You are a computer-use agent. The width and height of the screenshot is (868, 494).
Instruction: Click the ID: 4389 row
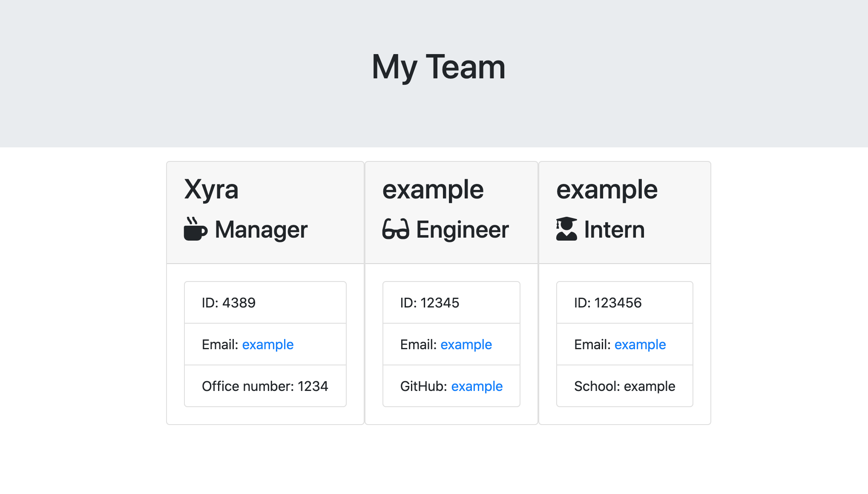[x=265, y=302]
